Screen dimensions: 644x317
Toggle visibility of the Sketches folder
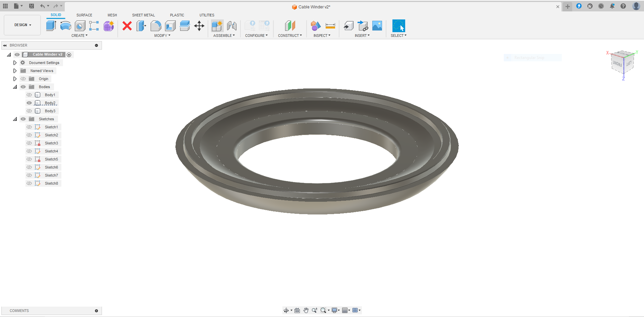point(23,119)
